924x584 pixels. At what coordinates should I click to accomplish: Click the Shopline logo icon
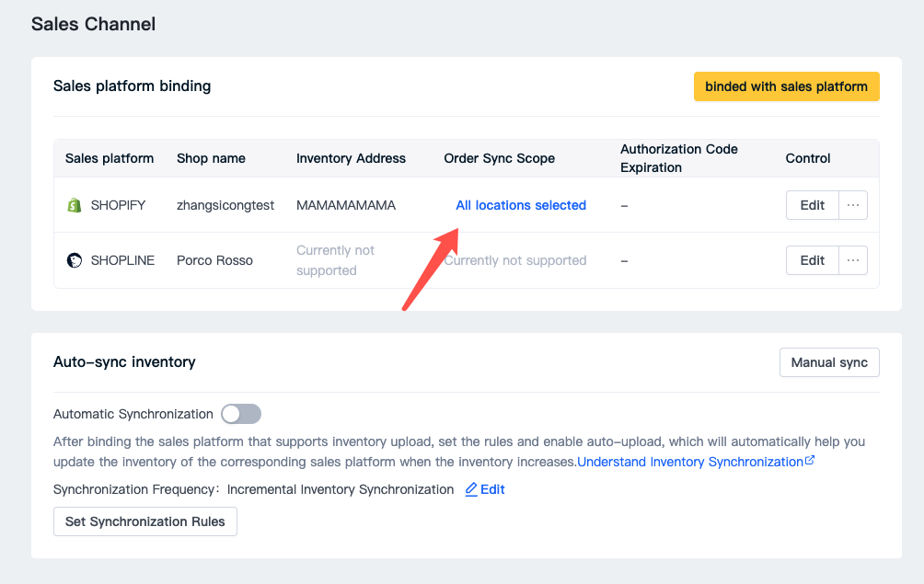point(75,260)
